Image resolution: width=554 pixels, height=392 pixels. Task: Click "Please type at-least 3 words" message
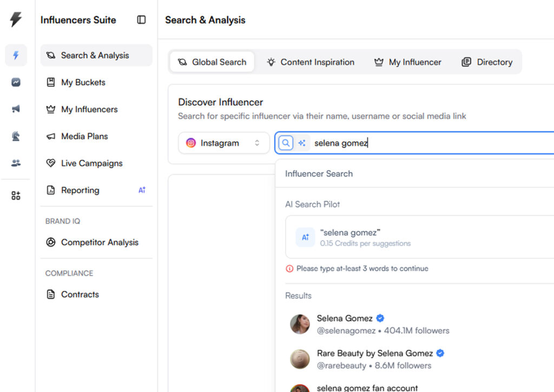point(362,269)
